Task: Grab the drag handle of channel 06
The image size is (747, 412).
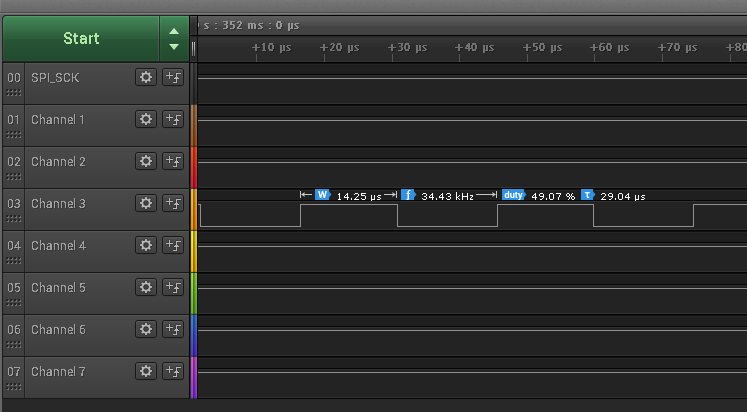Action: tap(14, 344)
